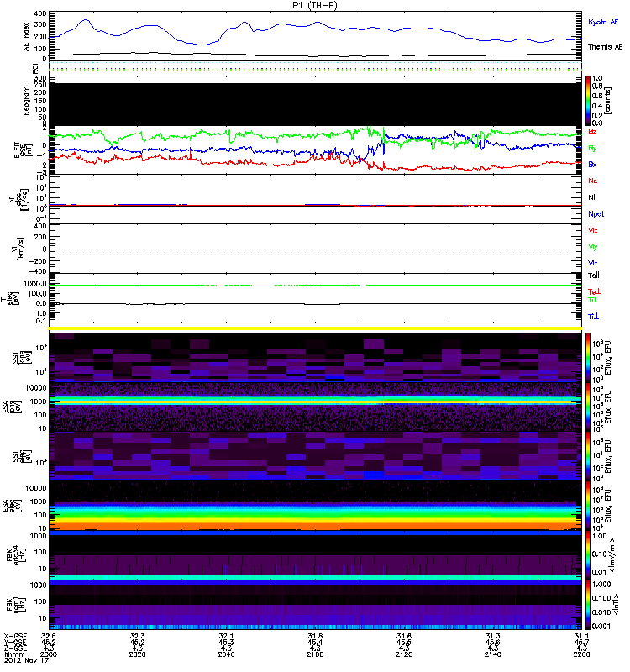Click the Eflux color bar beside the upper SST panel
630x672 pixels.
[x=589, y=356]
